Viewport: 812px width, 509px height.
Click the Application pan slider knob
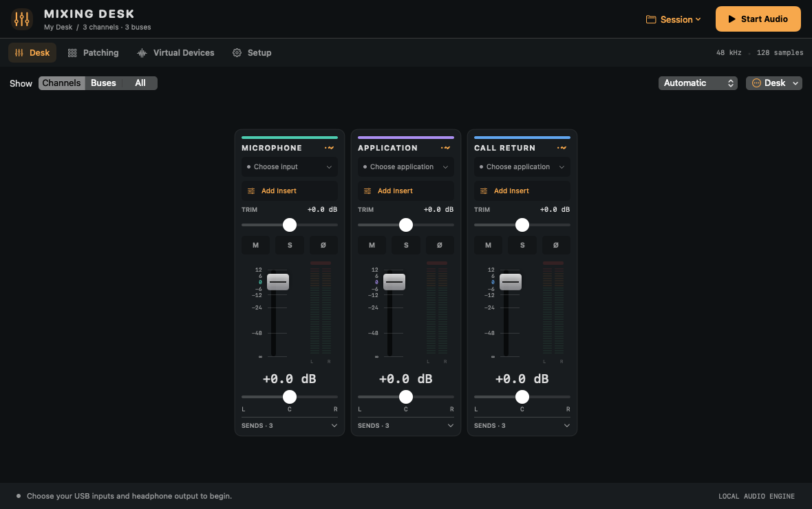406,397
